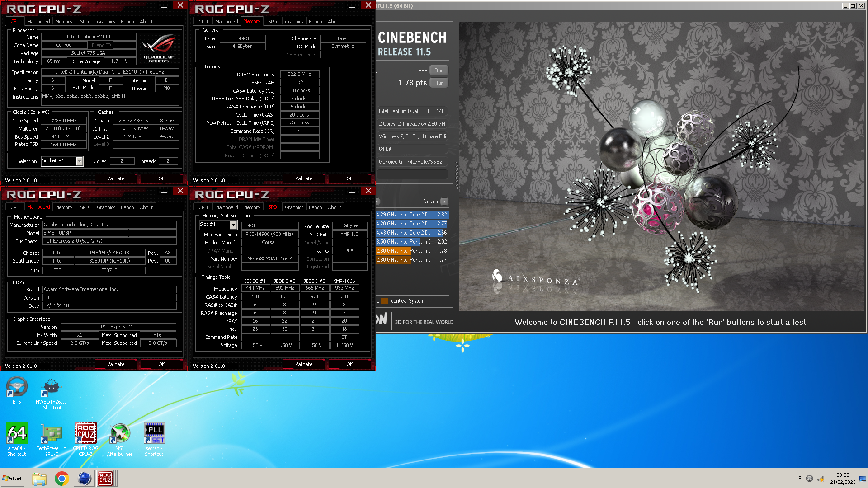
Task: Click CAS# Latency 6.0 clocks value
Action: (x=299, y=90)
